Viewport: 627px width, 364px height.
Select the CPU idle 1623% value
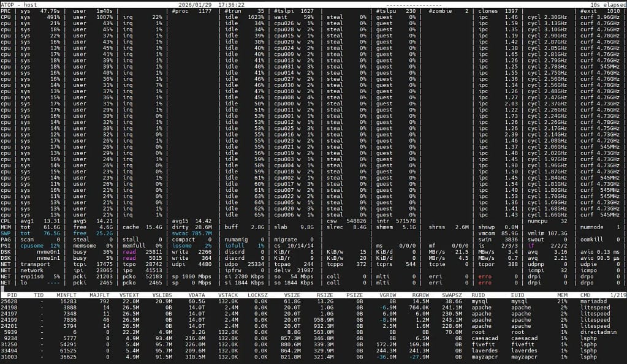tap(245, 17)
